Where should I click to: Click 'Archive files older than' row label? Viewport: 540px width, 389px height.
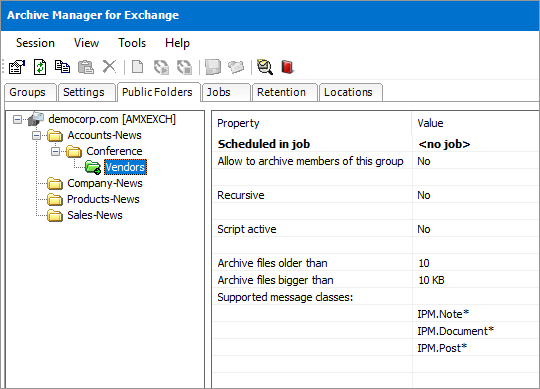point(272,263)
